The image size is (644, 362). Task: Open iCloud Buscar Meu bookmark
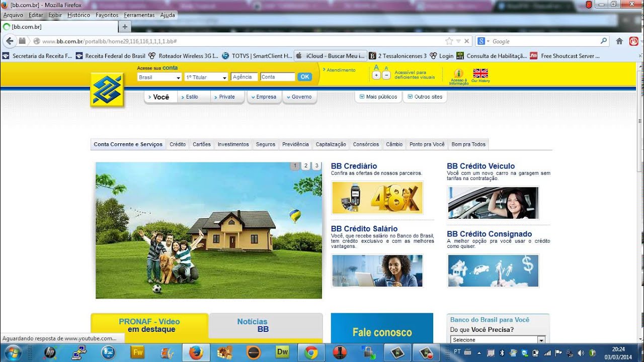[330, 56]
